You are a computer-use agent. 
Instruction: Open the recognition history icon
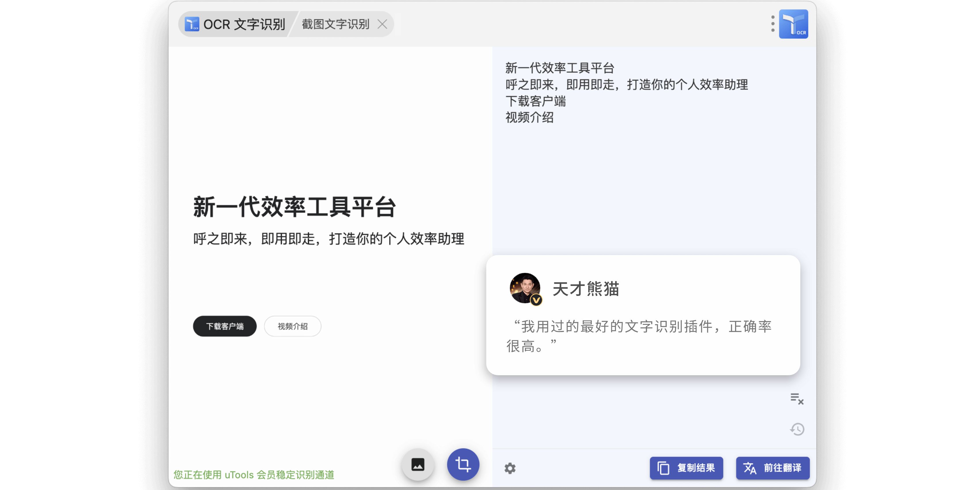(x=797, y=429)
